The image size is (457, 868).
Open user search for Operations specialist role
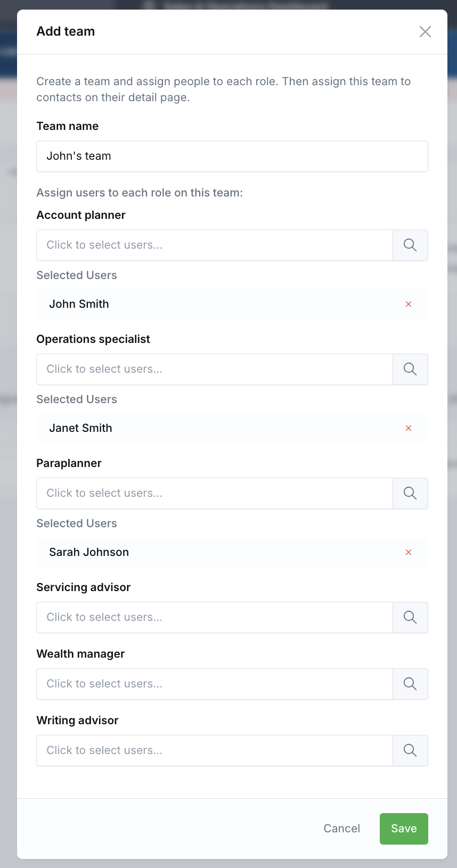(410, 369)
